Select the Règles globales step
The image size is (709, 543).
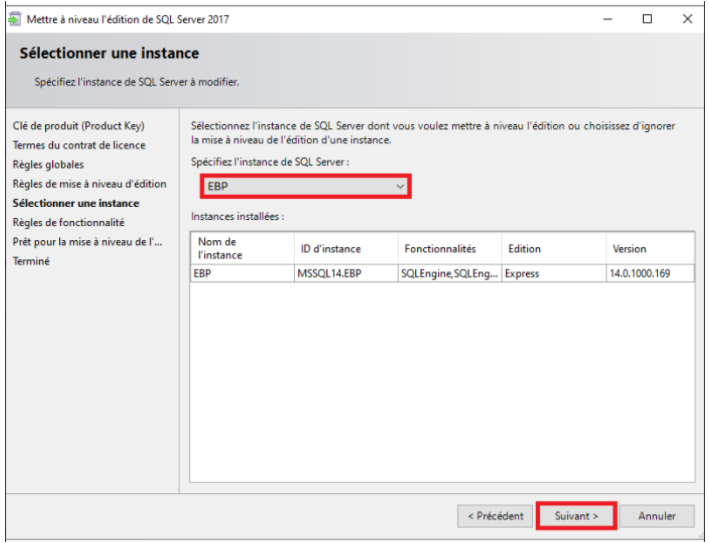(48, 165)
